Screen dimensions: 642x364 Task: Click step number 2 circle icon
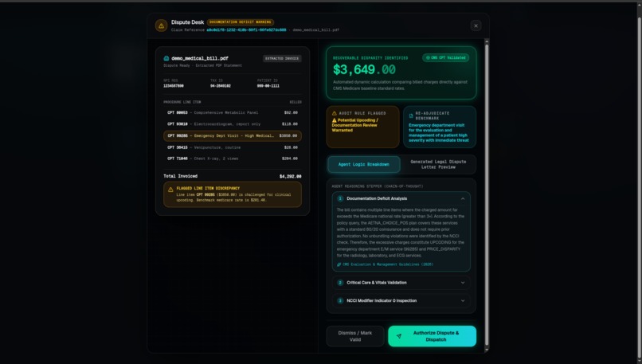(x=340, y=283)
